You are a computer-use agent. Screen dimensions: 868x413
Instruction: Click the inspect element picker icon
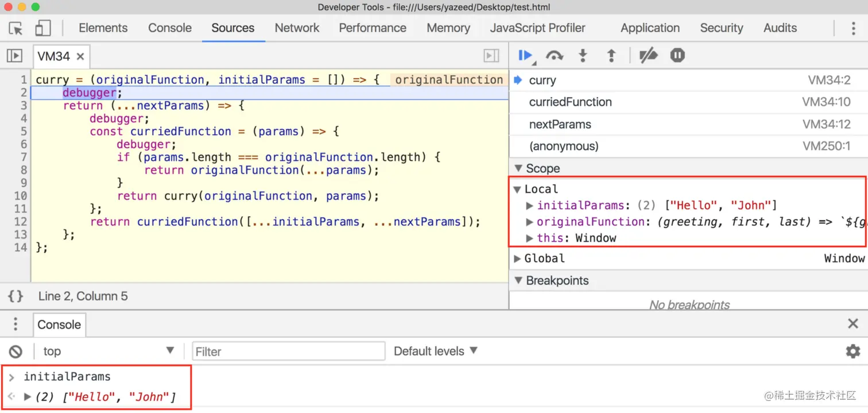pos(15,28)
